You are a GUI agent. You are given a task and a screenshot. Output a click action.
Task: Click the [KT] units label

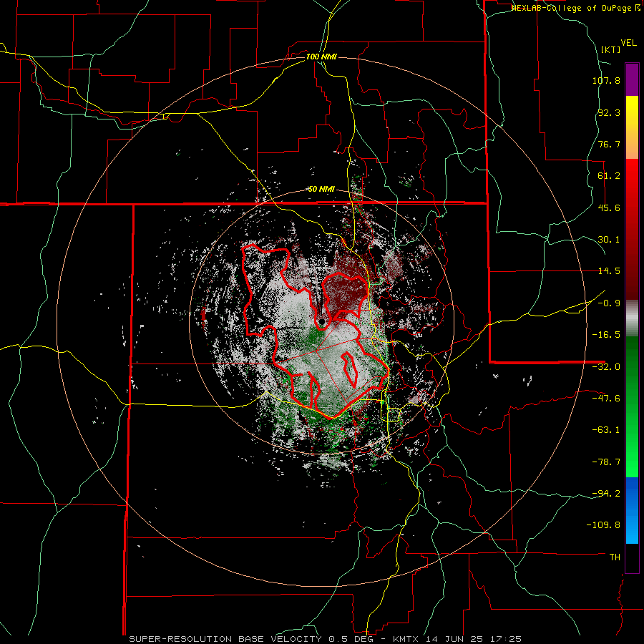pos(610,49)
